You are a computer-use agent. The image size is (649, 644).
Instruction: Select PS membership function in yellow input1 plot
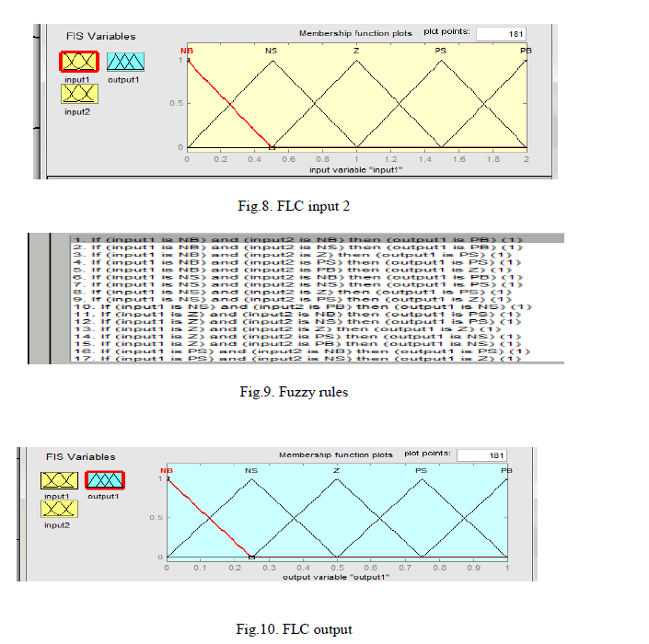point(440,50)
